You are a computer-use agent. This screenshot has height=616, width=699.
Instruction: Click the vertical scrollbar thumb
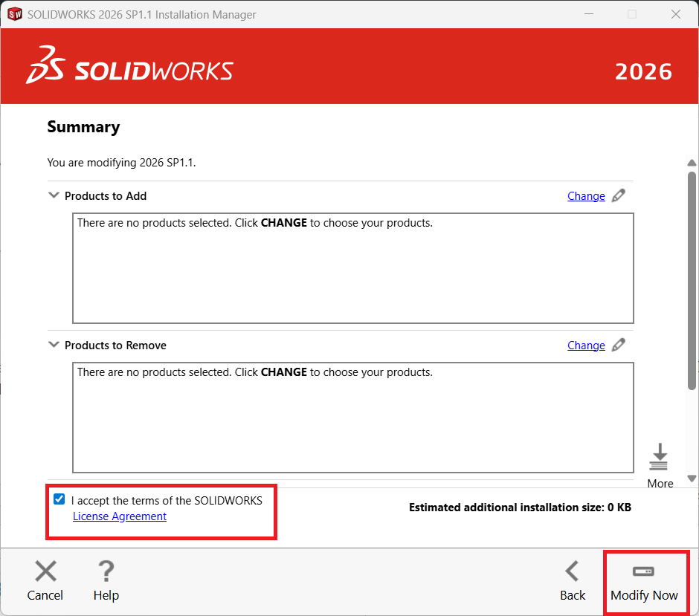(x=692, y=279)
